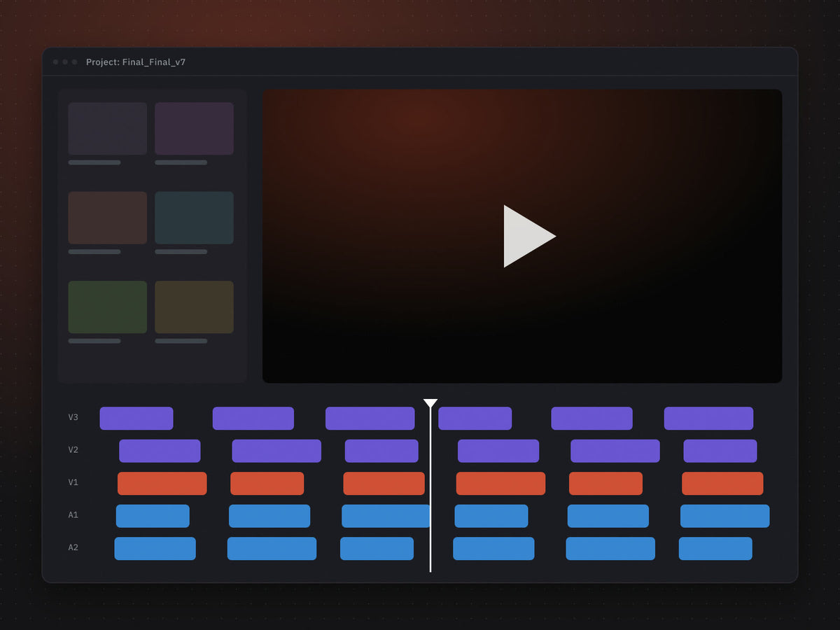Select the last audio clip on A2
Screen dimensions: 840x630
(x=715, y=549)
